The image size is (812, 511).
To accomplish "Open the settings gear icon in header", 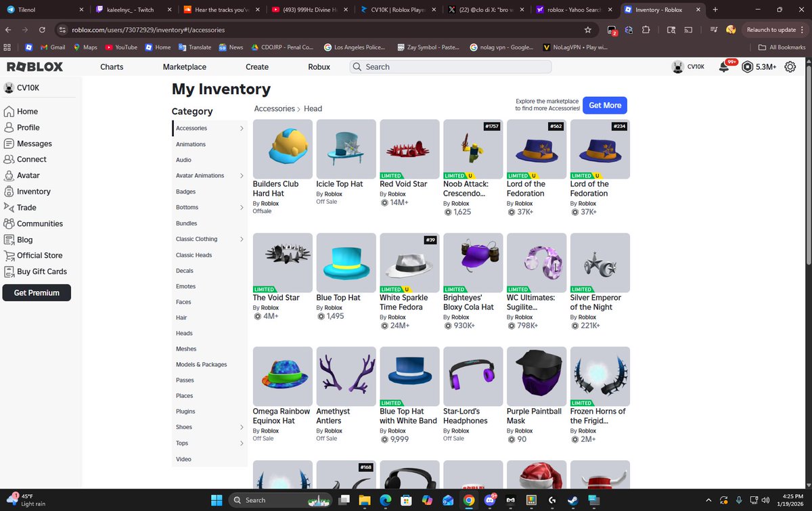I will click(790, 67).
